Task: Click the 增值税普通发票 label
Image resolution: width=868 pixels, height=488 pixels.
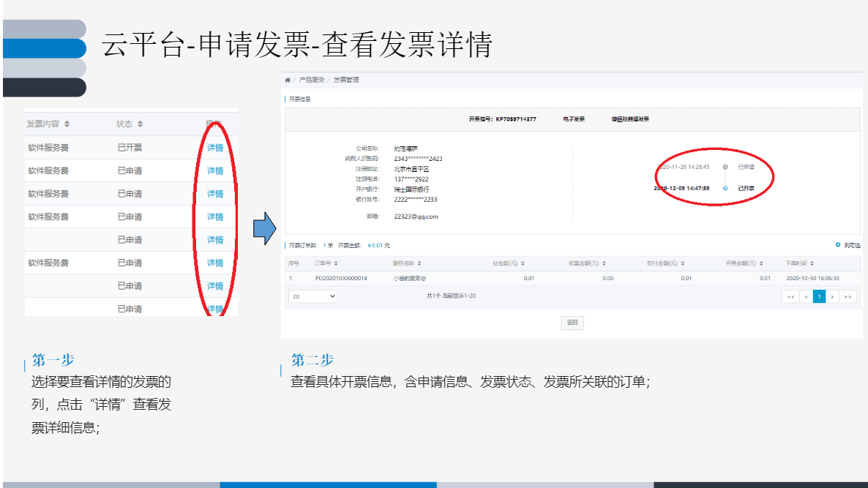Action: click(630, 119)
